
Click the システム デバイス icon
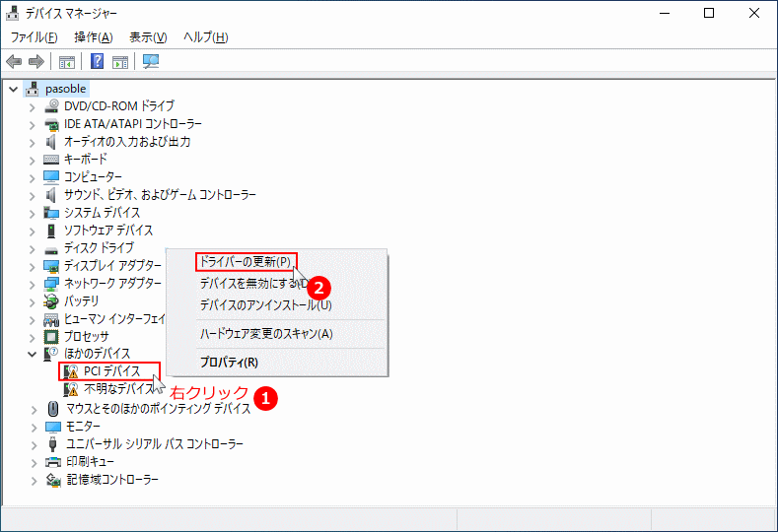tap(51, 213)
